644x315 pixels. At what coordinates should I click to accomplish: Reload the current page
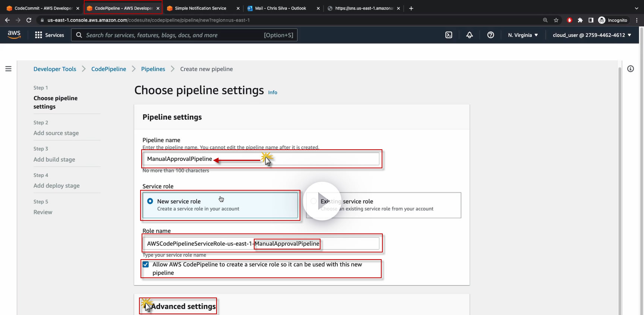pyautogui.click(x=29, y=20)
